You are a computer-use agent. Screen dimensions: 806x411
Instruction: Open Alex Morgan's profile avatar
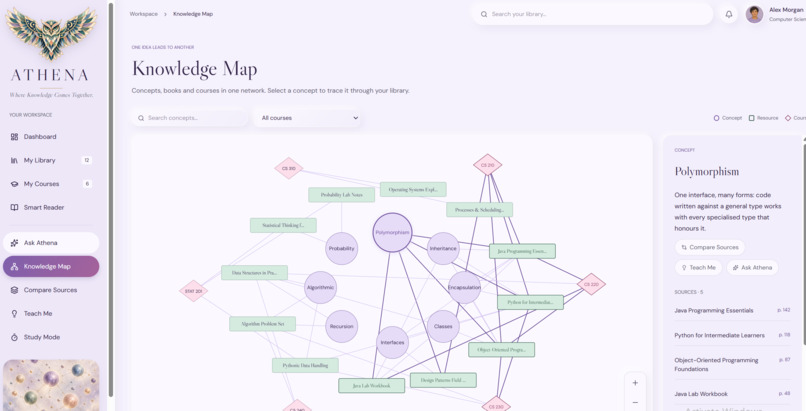754,14
